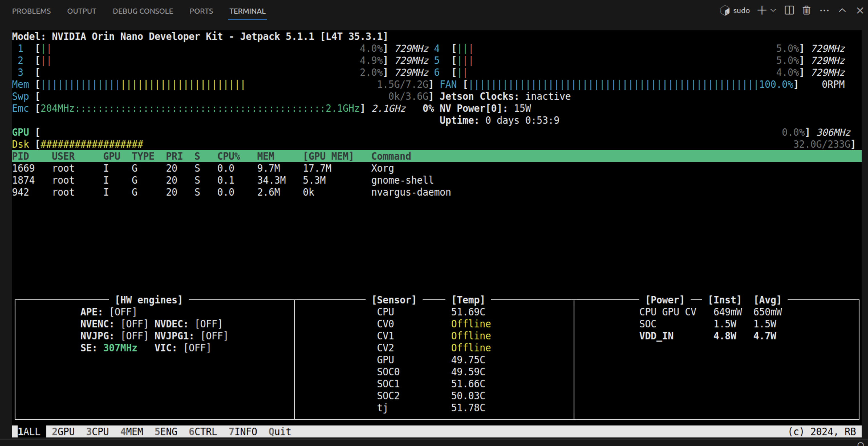The width and height of the screenshot is (868, 446).
Task: Select the 2GPU page in jtop
Action: (63, 431)
